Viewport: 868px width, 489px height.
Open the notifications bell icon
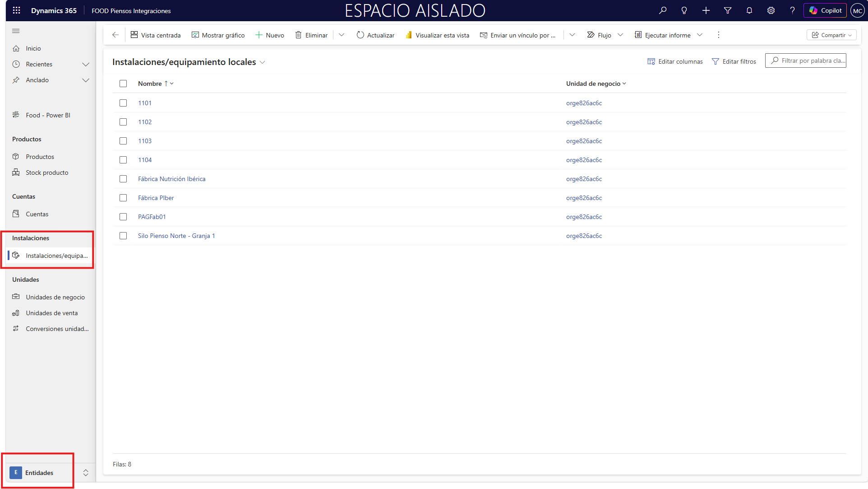pos(749,10)
